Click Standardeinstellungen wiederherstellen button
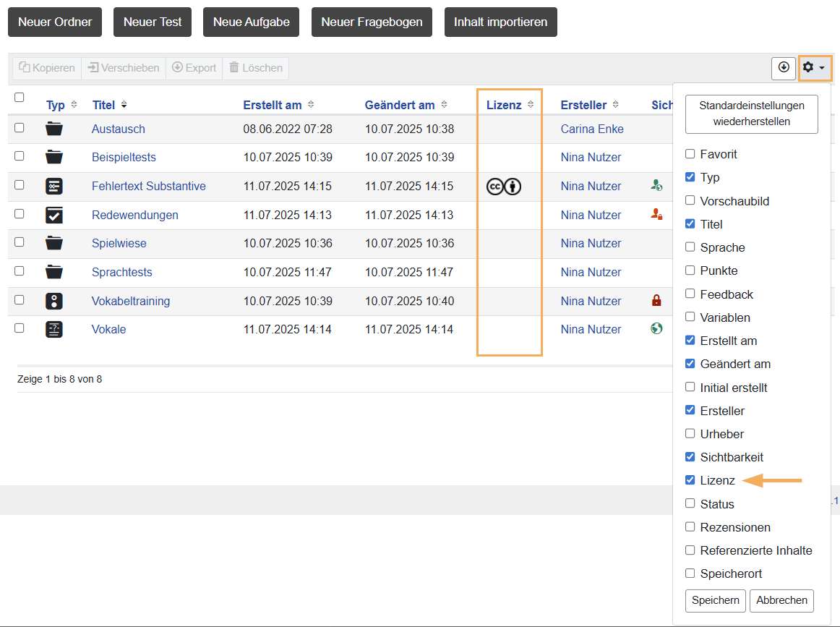The height and width of the screenshot is (627, 840). click(751, 114)
